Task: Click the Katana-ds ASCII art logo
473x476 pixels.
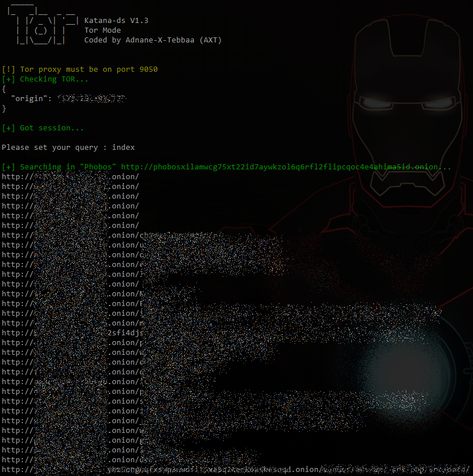Action: pyautogui.click(x=40, y=30)
